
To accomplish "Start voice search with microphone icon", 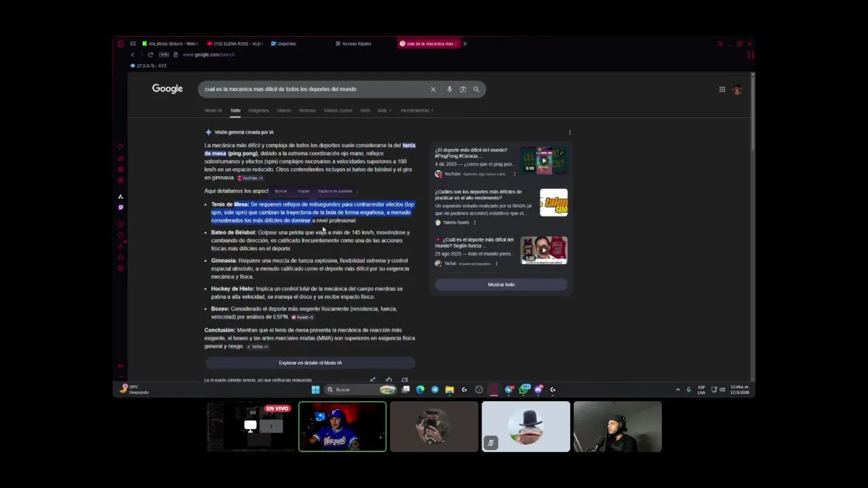I will tap(449, 89).
